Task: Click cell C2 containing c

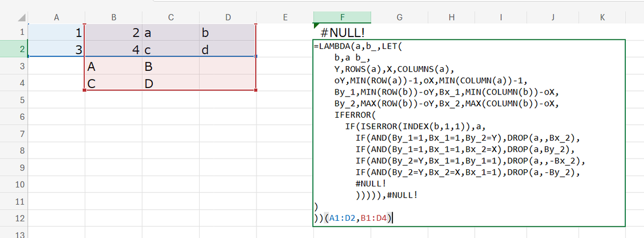Action: pyautogui.click(x=170, y=49)
